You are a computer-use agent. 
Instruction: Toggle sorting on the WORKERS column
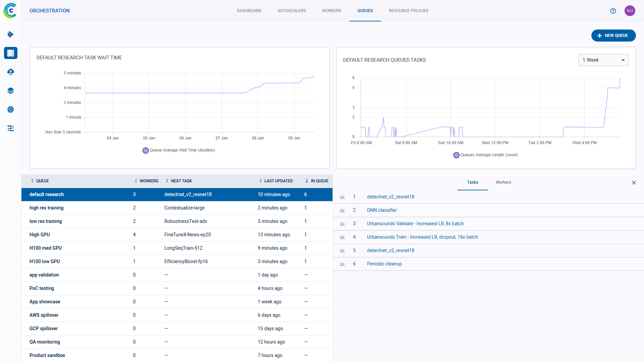coord(135,181)
